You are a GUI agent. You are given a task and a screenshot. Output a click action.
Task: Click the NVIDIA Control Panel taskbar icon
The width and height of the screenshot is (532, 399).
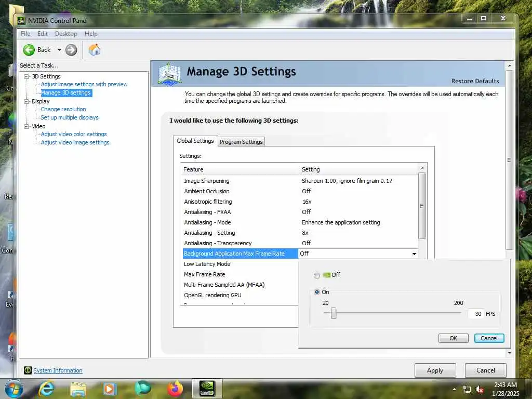click(x=207, y=389)
